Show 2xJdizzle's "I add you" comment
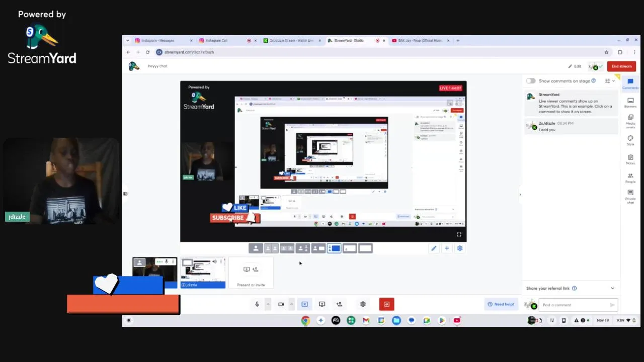The width and height of the screenshot is (644, 362). [x=571, y=126]
